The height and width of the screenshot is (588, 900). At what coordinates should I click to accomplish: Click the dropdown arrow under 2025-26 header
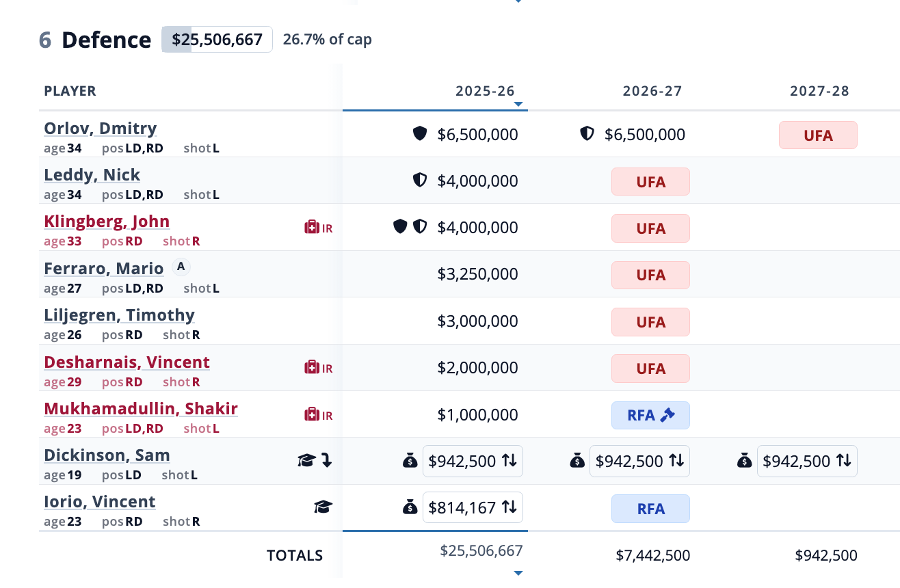tap(518, 105)
